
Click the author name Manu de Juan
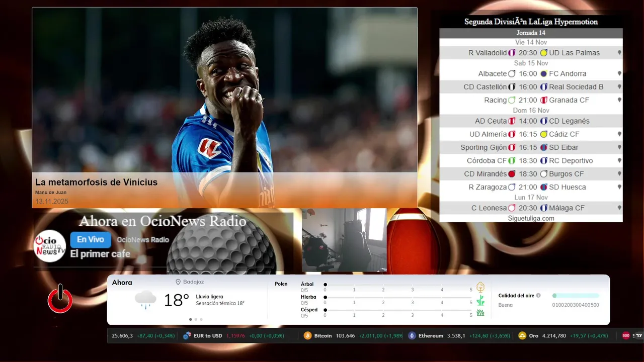coord(51,193)
